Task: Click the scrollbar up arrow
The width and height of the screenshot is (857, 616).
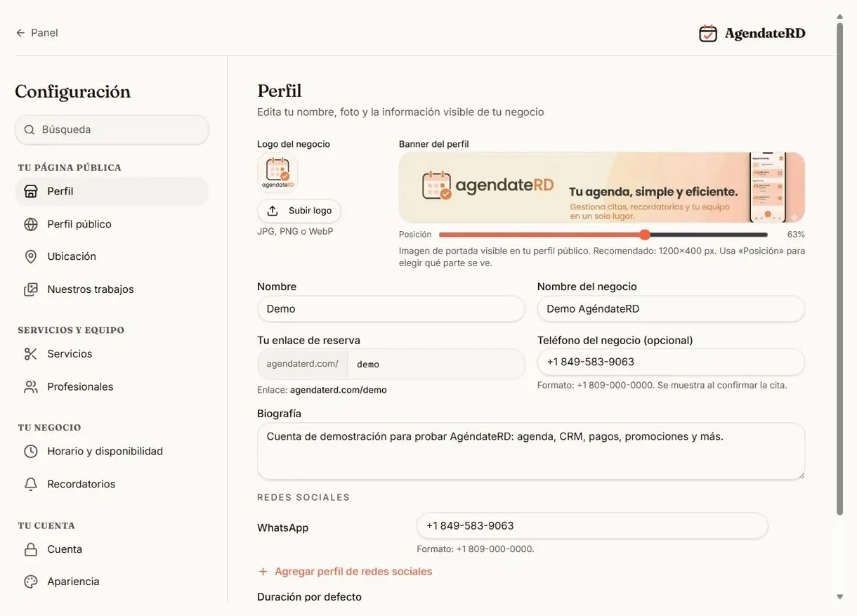Action: [839, 15]
